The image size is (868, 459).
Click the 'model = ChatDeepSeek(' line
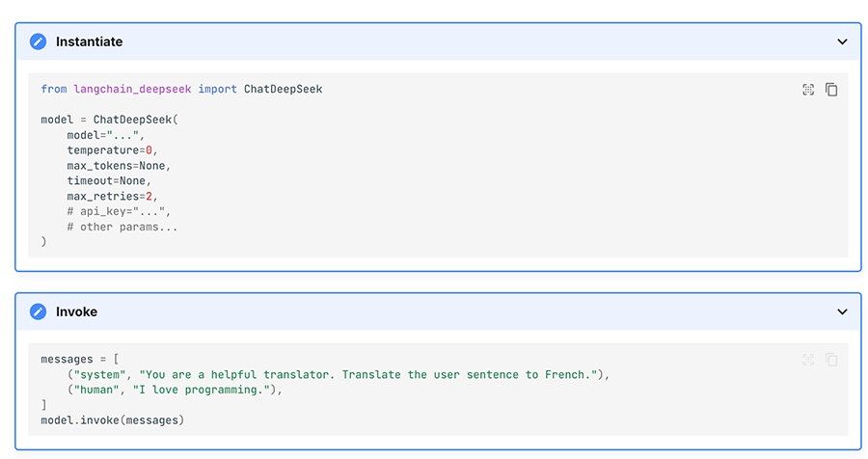coord(110,120)
